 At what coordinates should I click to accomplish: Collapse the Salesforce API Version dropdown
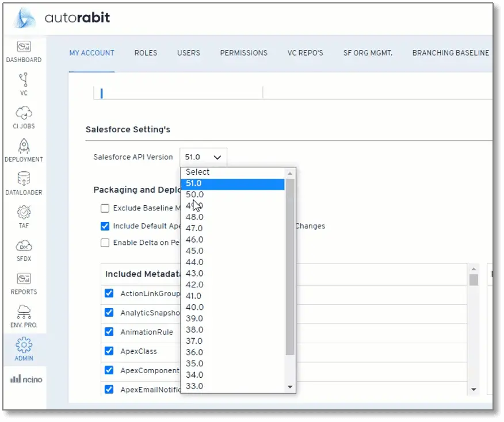click(x=203, y=157)
